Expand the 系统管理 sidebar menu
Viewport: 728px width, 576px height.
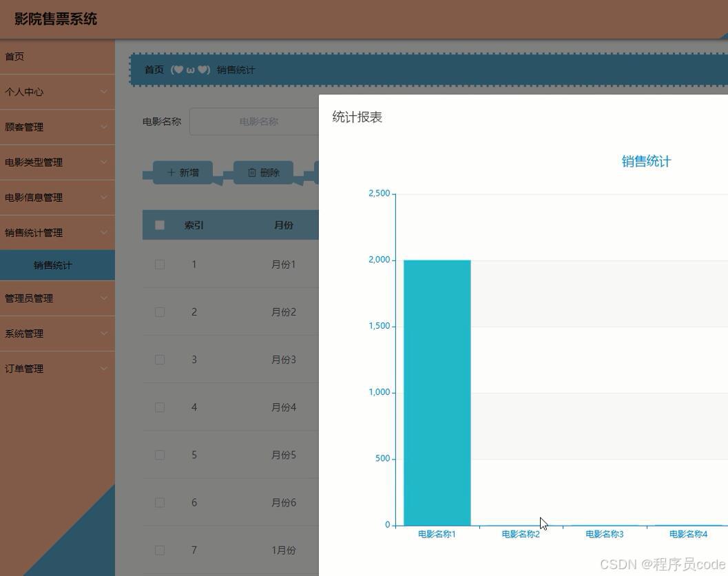pyautogui.click(x=57, y=333)
